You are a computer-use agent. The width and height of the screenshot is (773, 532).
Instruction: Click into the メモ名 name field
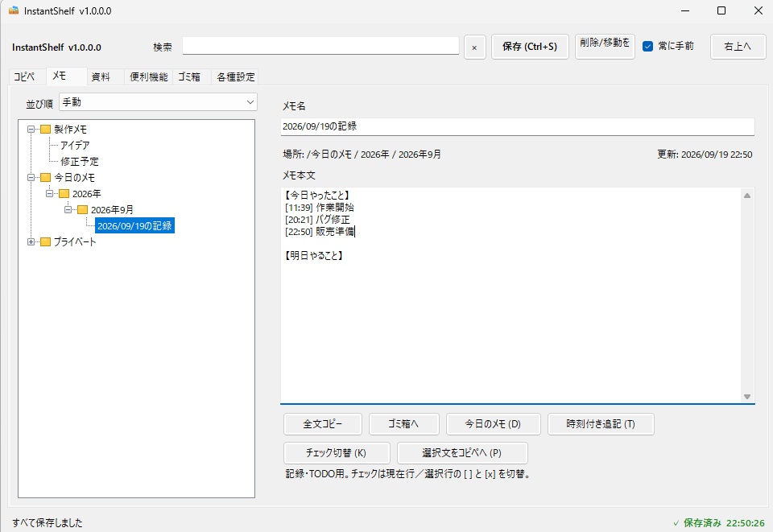(x=517, y=126)
